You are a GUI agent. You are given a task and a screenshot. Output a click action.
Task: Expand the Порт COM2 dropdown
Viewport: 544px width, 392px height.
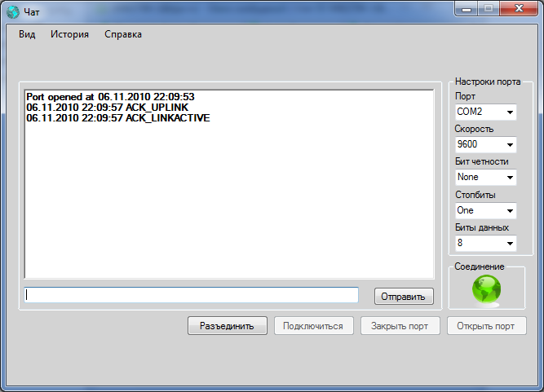[486, 112]
